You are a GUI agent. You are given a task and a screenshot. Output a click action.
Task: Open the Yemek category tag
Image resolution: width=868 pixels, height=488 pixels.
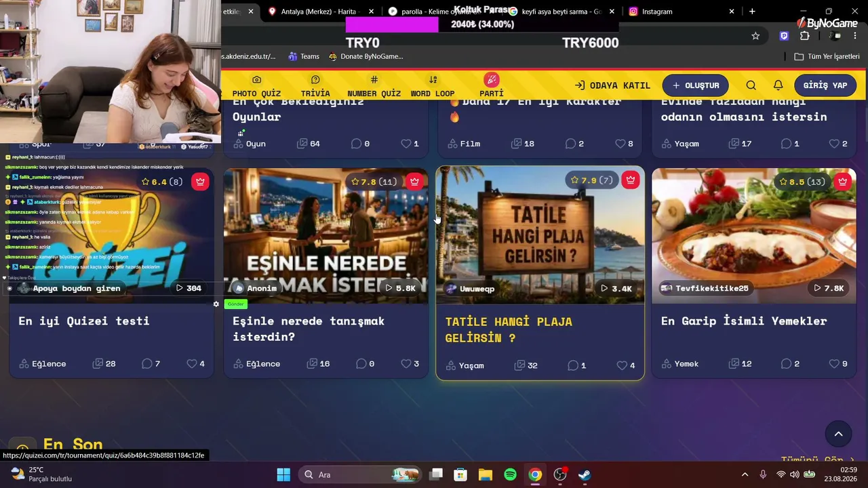pyautogui.click(x=680, y=364)
